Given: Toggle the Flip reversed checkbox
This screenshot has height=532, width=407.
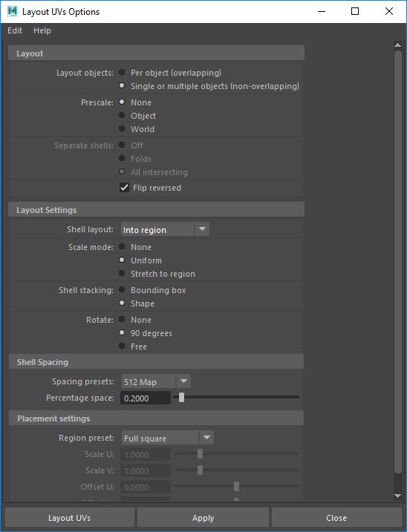Looking at the screenshot, I should click(124, 187).
